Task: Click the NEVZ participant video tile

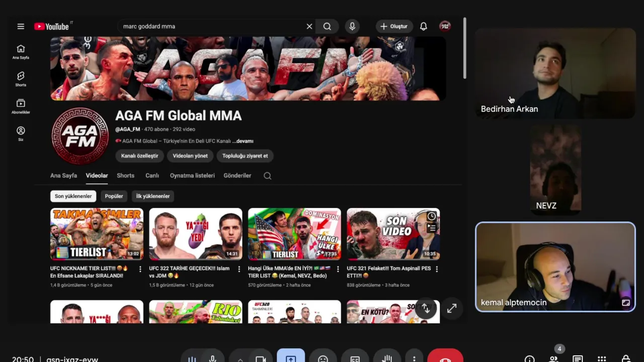Action: point(555,170)
